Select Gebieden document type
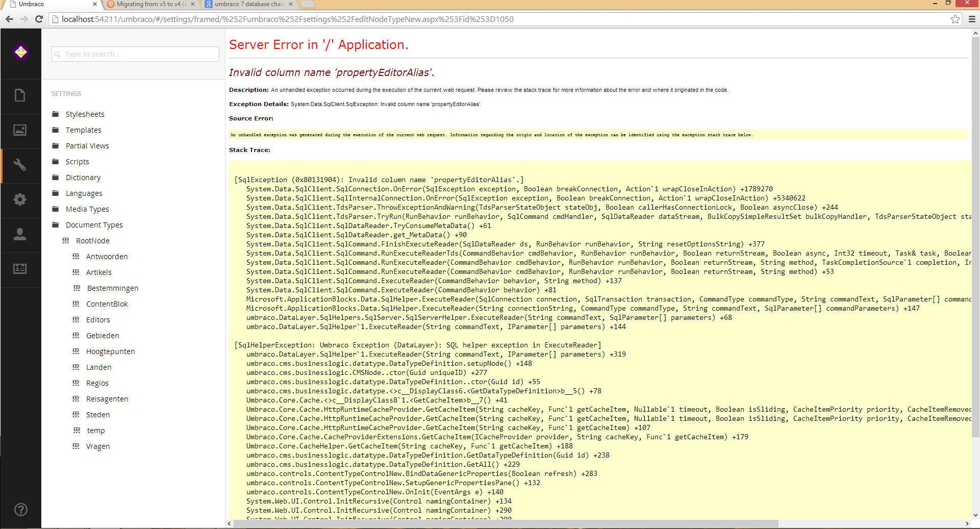 pos(103,336)
